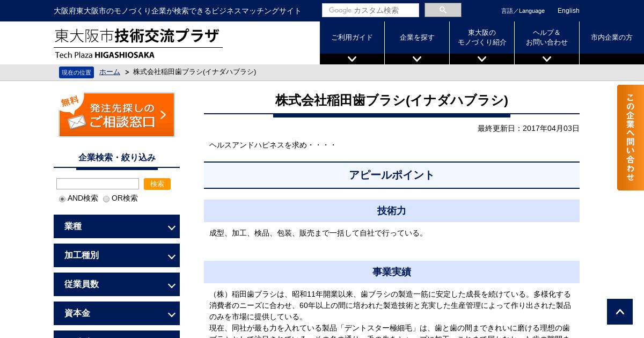Open the 東大阪市技術交流プラザ site logo
The height and width of the screenshot is (338, 644).
click(138, 43)
